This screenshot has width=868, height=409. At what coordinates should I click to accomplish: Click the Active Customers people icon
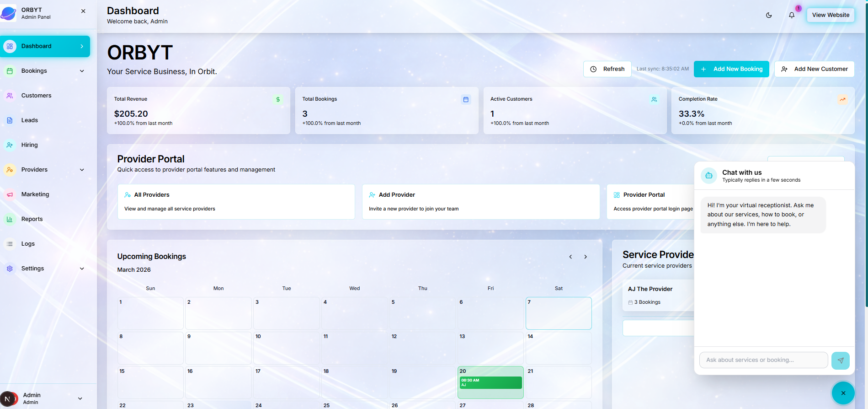(654, 99)
